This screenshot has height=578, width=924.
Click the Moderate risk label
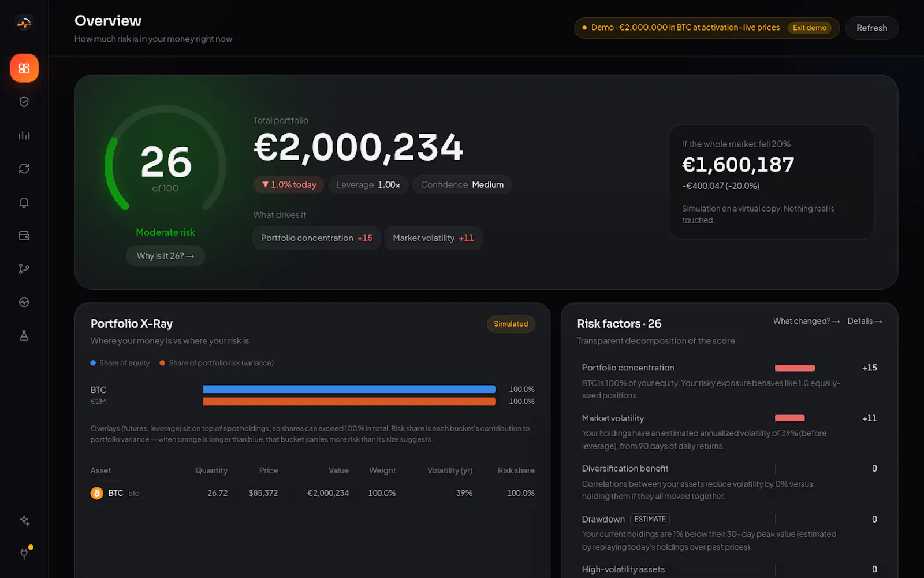point(165,232)
